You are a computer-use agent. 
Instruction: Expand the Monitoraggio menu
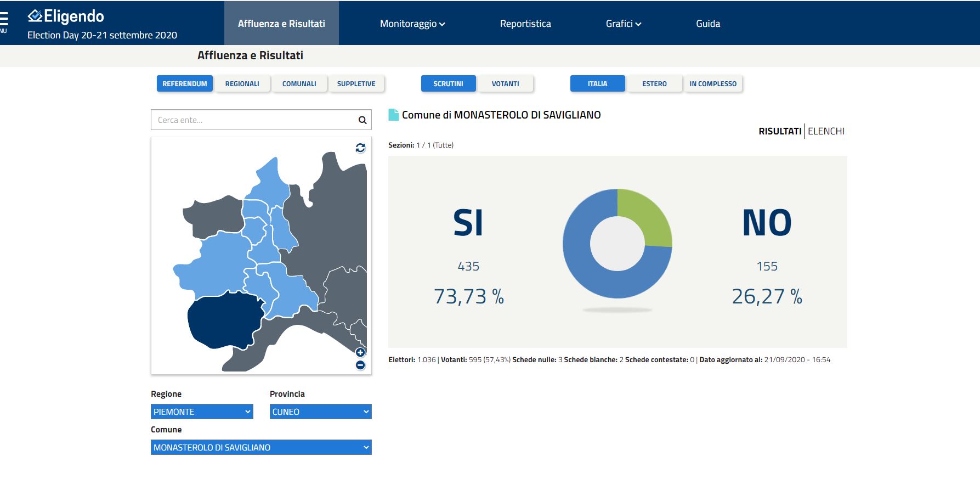[412, 24]
